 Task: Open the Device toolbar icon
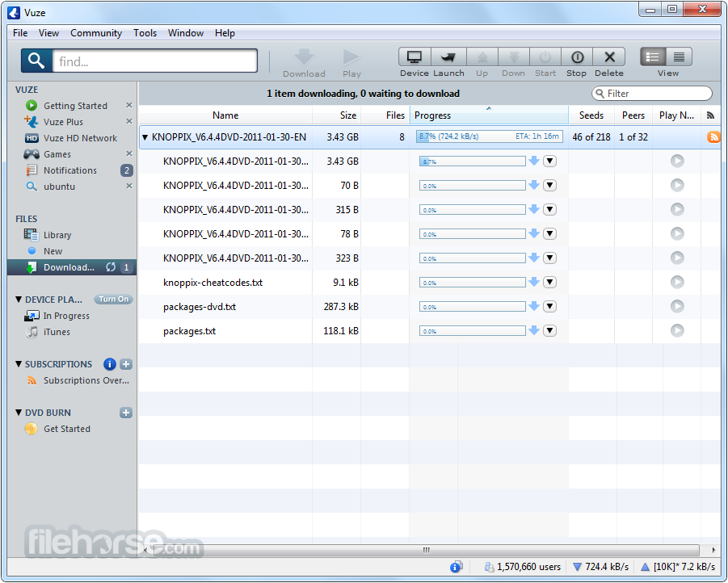tap(414, 57)
